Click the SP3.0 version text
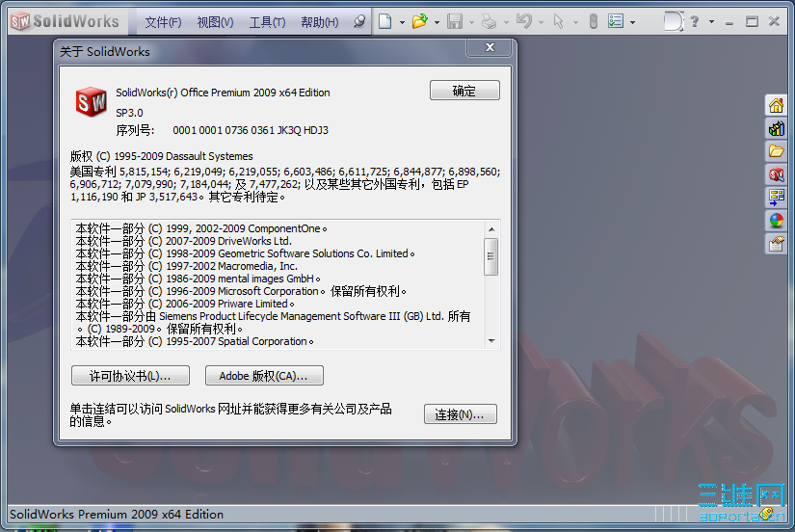This screenshot has height=532, width=795. [x=129, y=113]
